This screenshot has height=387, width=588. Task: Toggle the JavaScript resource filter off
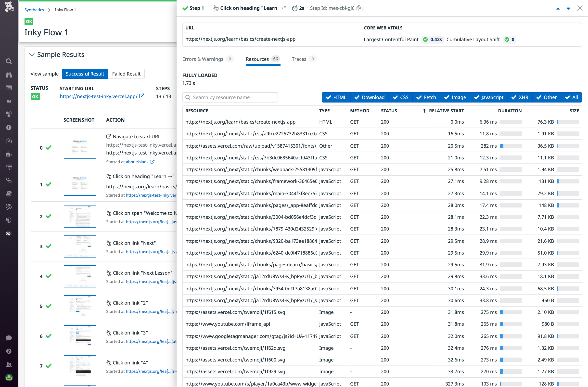pos(489,97)
